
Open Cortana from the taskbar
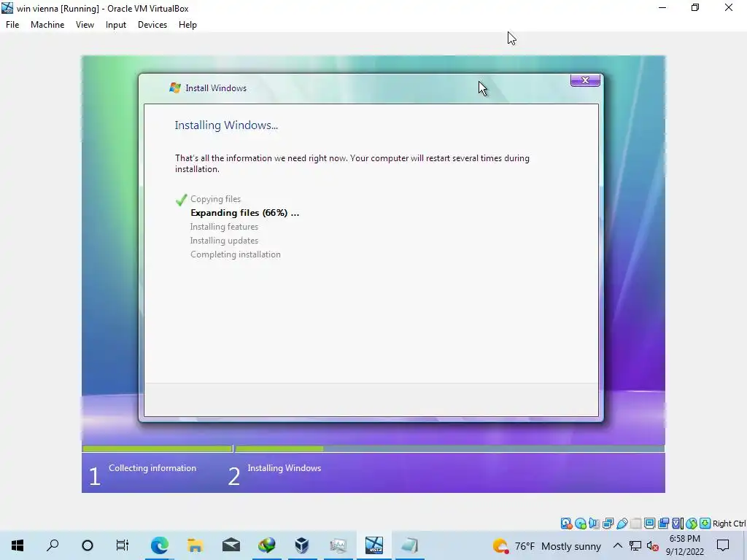tap(88, 545)
